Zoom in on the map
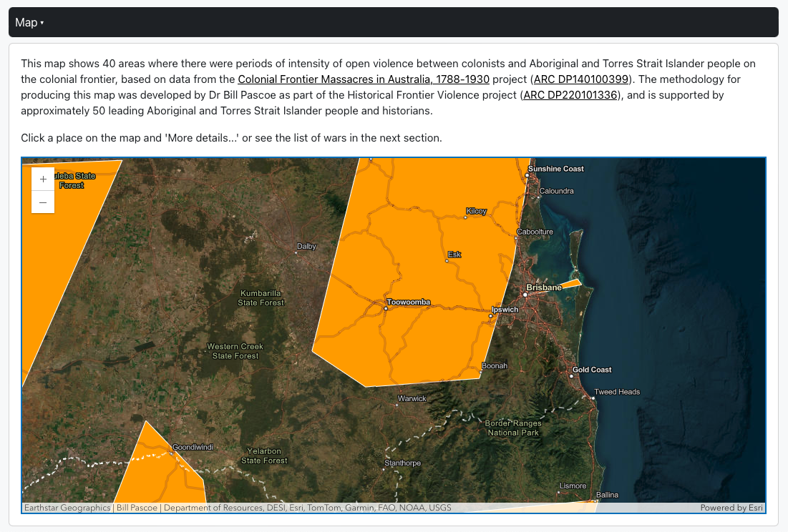Viewport: 788px width, 532px height. click(x=43, y=179)
